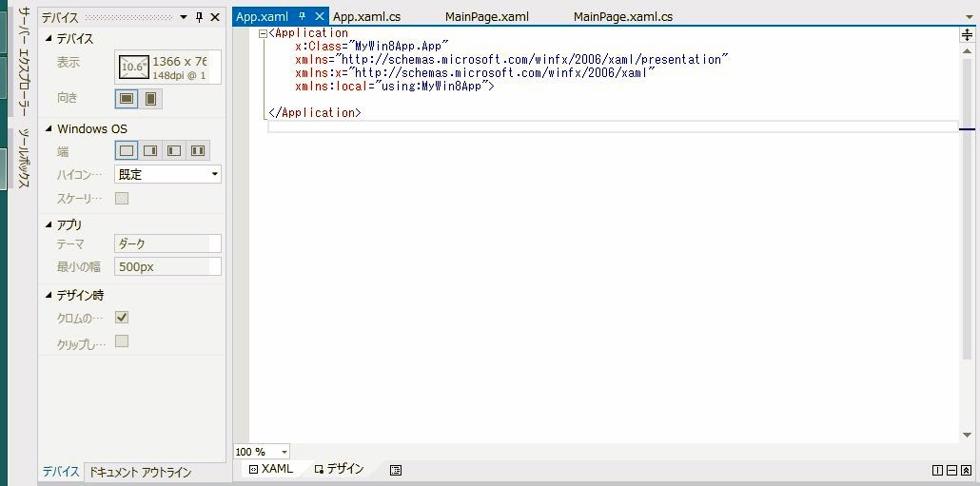Choose the full-screen edge view icon

point(126,150)
